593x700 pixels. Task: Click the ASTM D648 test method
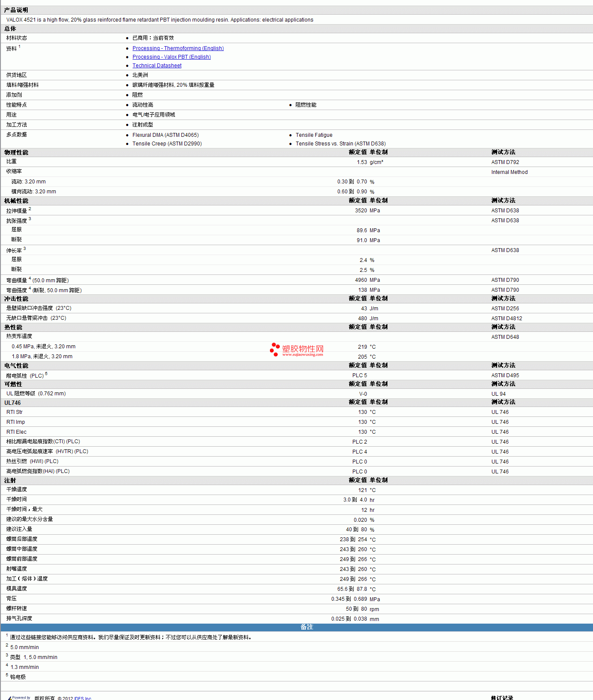coord(505,337)
